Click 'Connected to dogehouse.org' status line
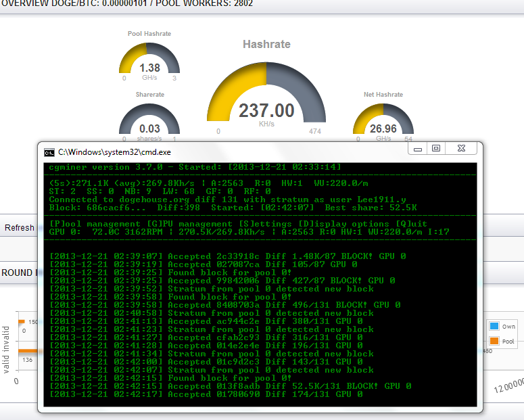This screenshot has width=524, height=420. 228,200
